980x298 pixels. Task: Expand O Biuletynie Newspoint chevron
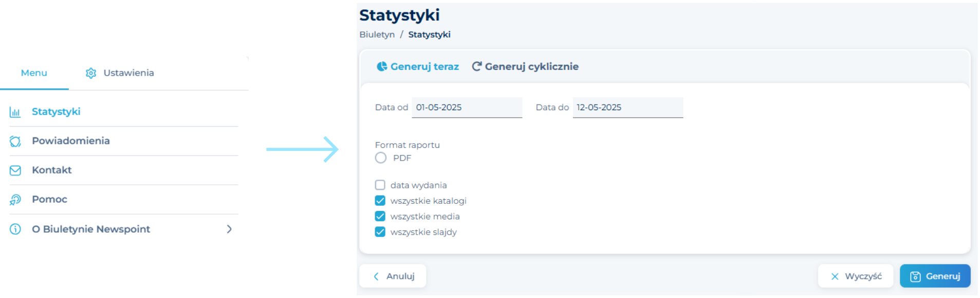tap(229, 229)
